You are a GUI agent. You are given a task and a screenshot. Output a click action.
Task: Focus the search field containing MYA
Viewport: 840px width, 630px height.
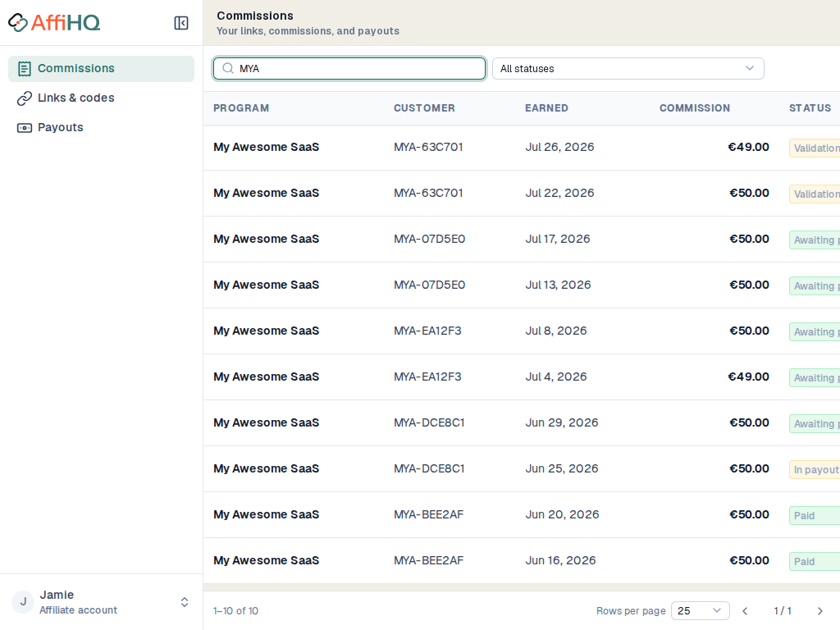click(349, 69)
